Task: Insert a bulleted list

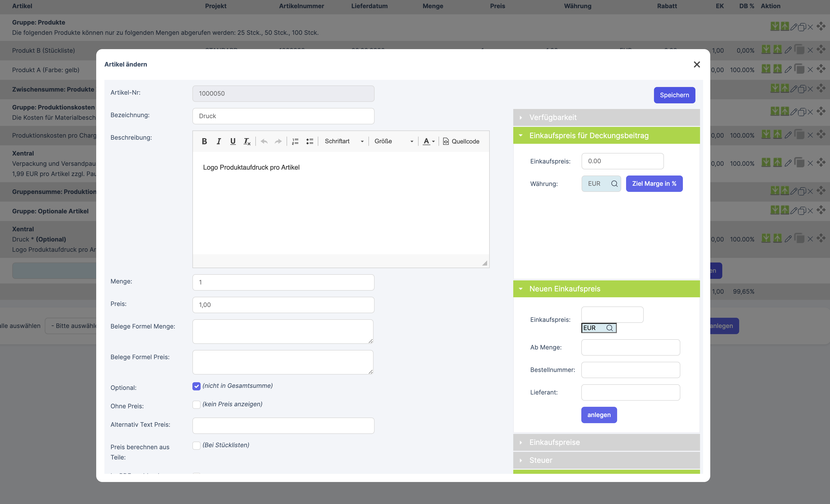Action: pos(310,141)
